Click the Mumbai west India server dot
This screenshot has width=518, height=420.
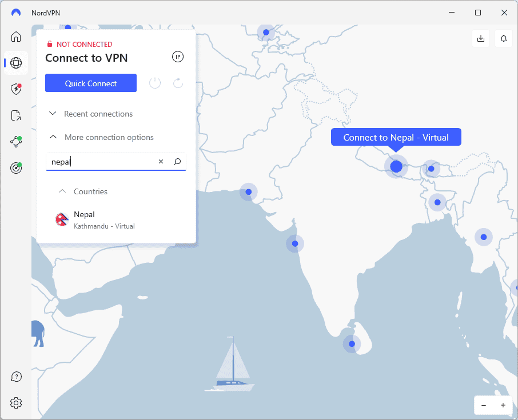pyautogui.click(x=295, y=243)
